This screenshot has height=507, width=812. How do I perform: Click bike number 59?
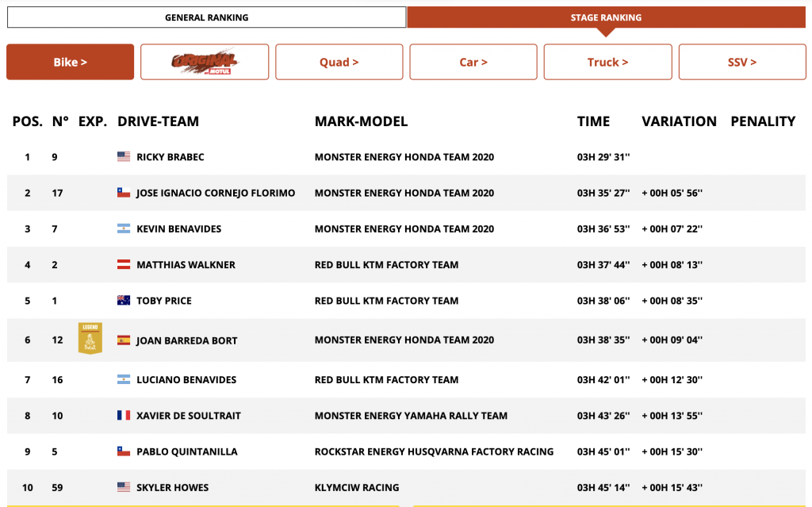click(57, 488)
